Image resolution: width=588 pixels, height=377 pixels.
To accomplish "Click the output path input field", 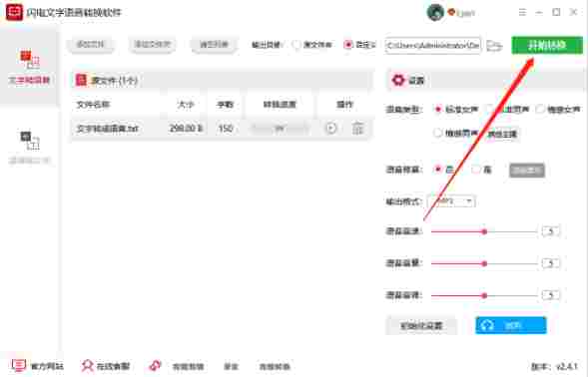I will 432,45.
